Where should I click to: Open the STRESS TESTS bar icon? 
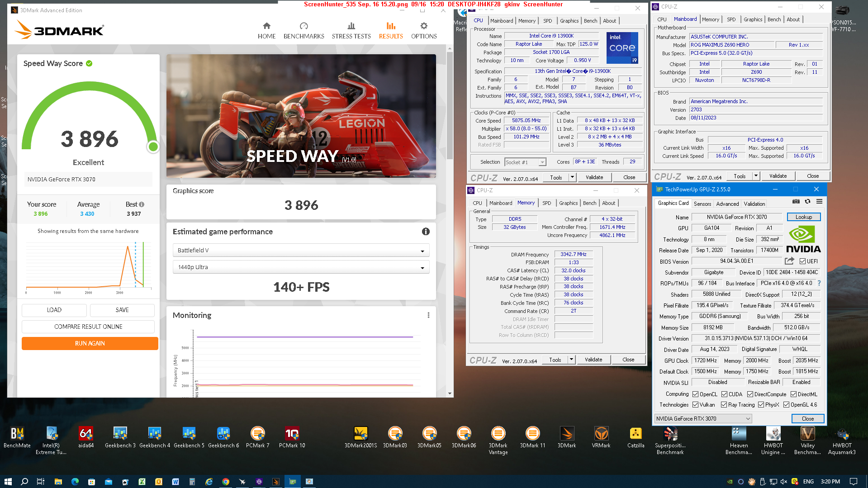tap(351, 26)
